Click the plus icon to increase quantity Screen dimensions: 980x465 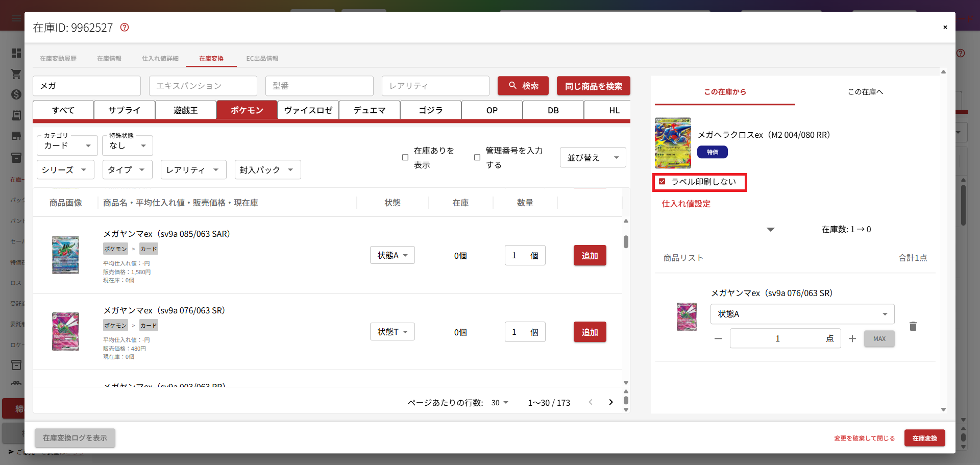tap(852, 339)
